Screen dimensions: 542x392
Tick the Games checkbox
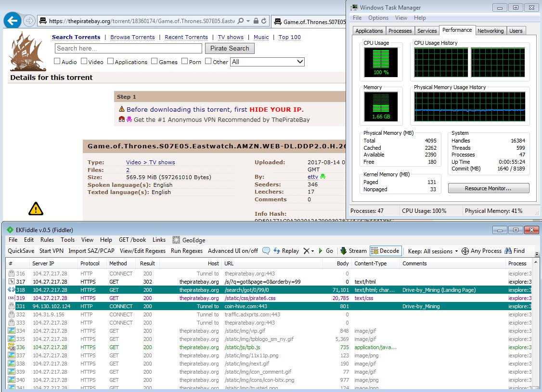pyautogui.click(x=155, y=61)
